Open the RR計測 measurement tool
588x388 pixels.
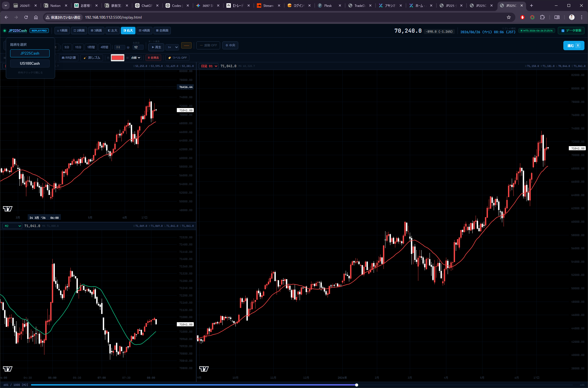tap(69, 58)
